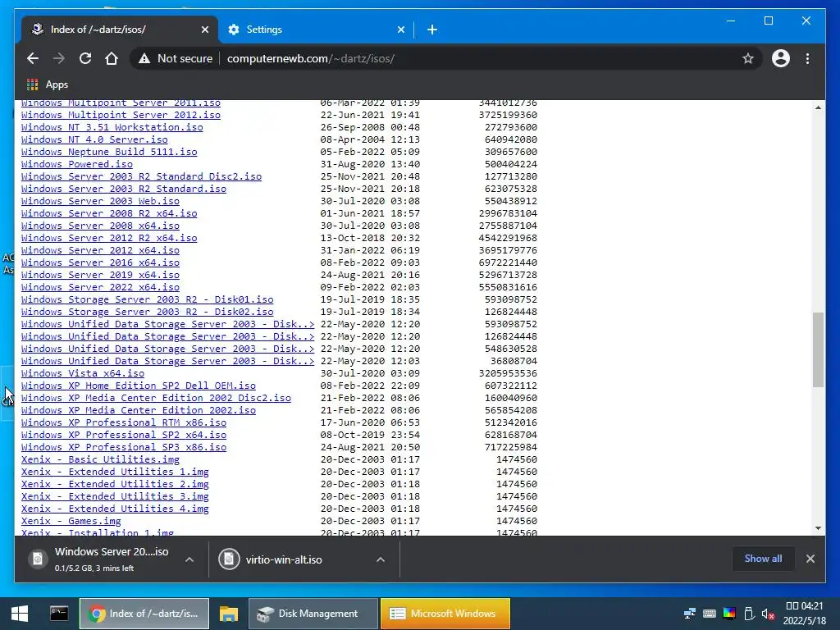This screenshot has height=630, width=840.
Task: Download Windows Server 2022 x64.iso
Action: [100, 288]
